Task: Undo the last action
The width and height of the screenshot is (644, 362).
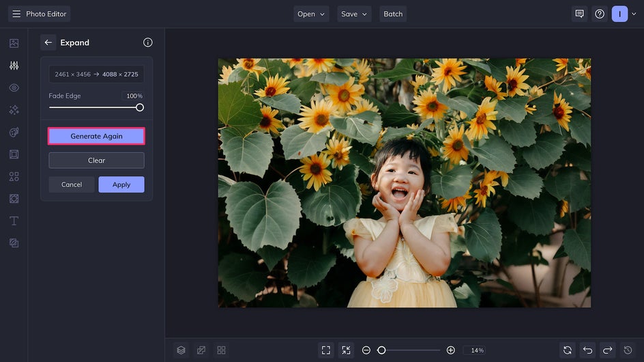Action: [x=588, y=350]
